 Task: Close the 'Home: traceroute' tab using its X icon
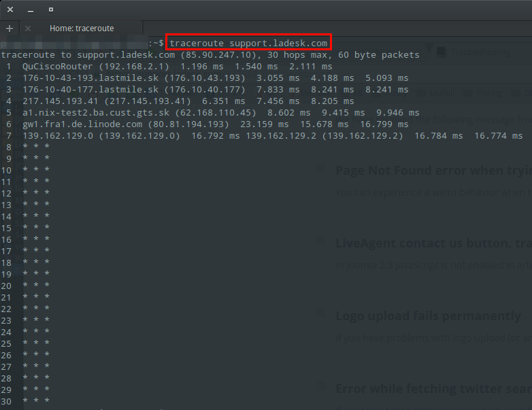click(28, 29)
